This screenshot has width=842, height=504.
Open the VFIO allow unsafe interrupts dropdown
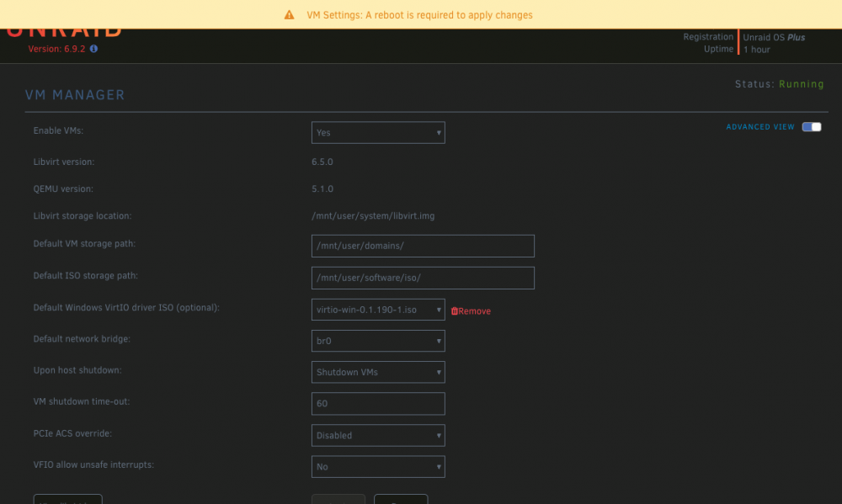[x=378, y=467]
